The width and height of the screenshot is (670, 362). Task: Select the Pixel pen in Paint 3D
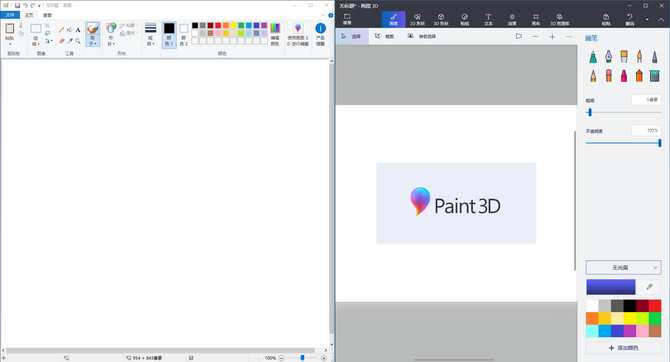pyautogui.click(x=655, y=56)
